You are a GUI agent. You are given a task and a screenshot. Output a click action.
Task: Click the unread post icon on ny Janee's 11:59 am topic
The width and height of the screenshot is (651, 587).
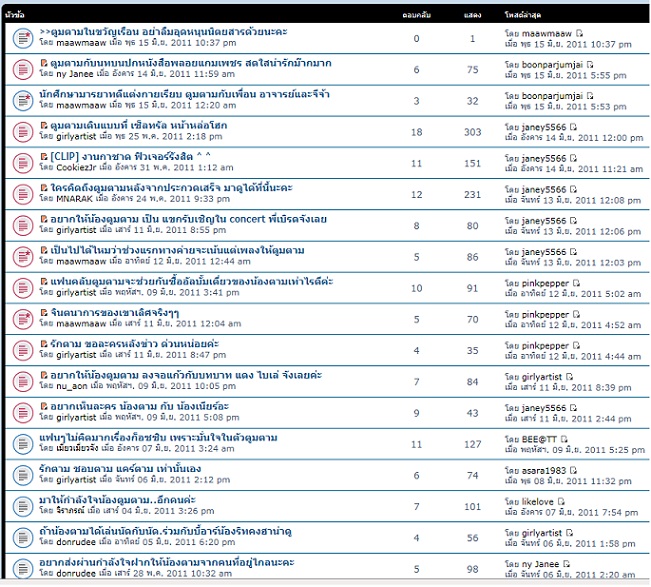click(x=44, y=63)
